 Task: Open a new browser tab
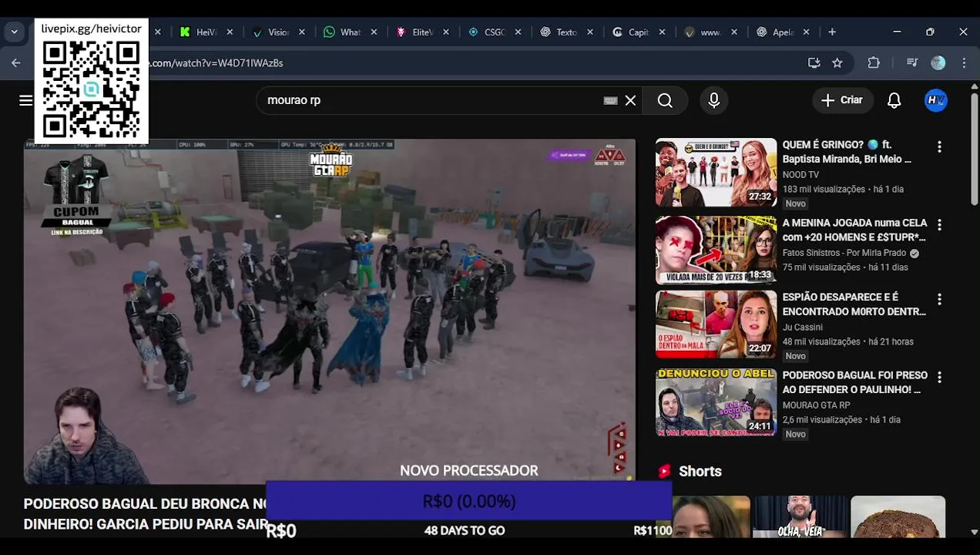pos(832,32)
